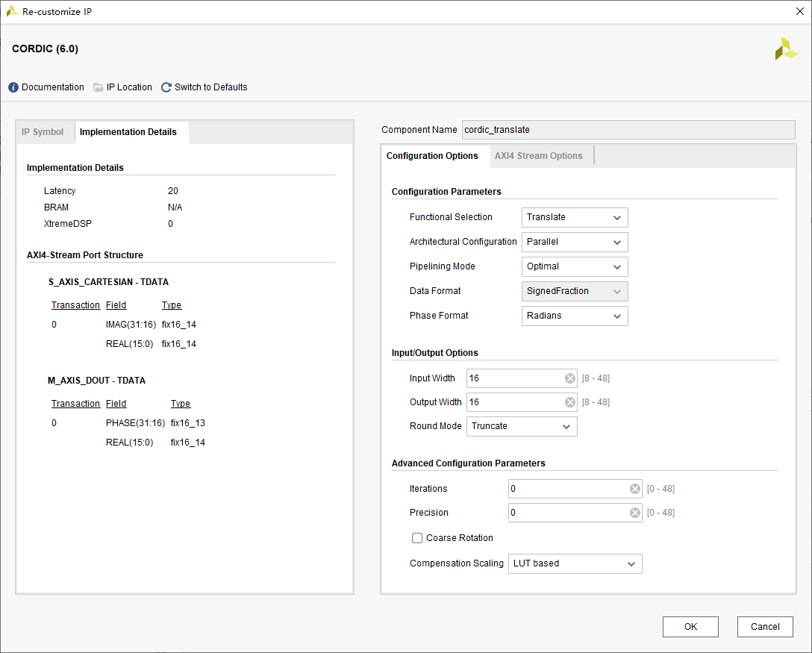
Task: Click the Switch to Defaults refresh icon
Action: click(x=166, y=87)
